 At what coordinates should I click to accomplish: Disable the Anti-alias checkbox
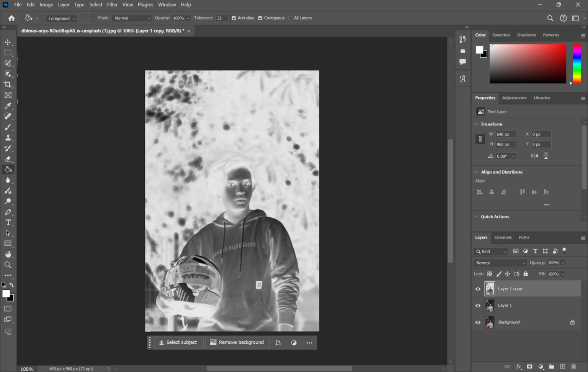[x=234, y=18]
